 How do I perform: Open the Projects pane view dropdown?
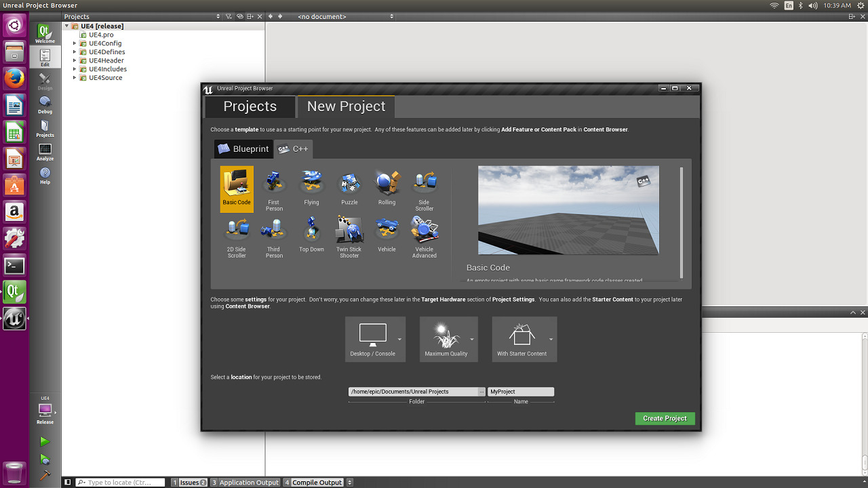pyautogui.click(x=142, y=16)
